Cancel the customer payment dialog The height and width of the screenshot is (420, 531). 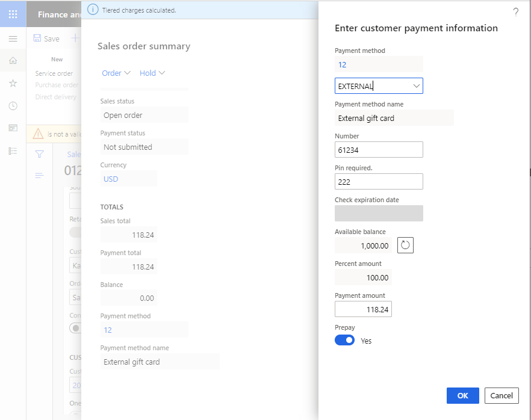(501, 395)
